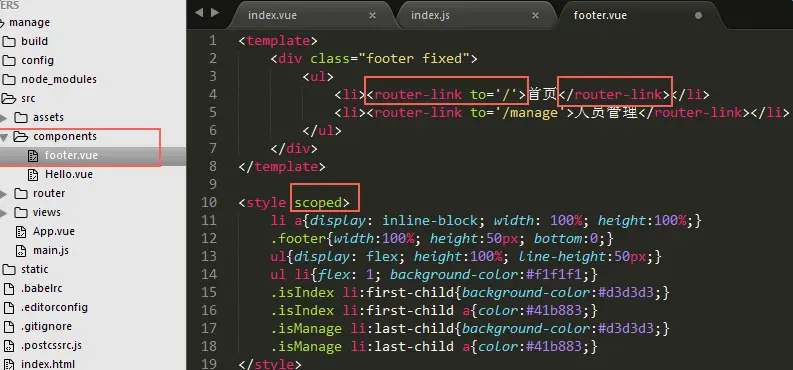Open the config folder

coord(37,61)
